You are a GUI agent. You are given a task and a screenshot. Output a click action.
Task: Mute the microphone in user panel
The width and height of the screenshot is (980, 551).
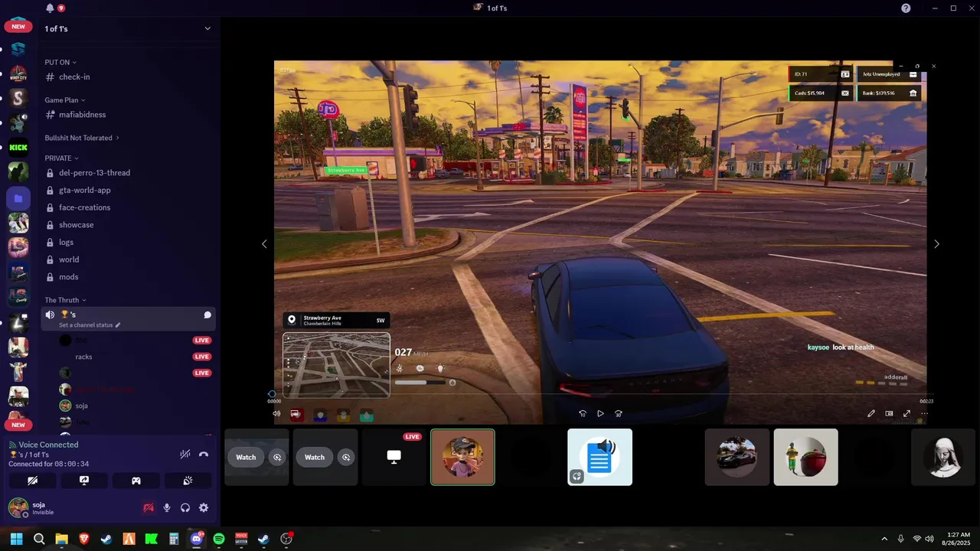point(167,507)
